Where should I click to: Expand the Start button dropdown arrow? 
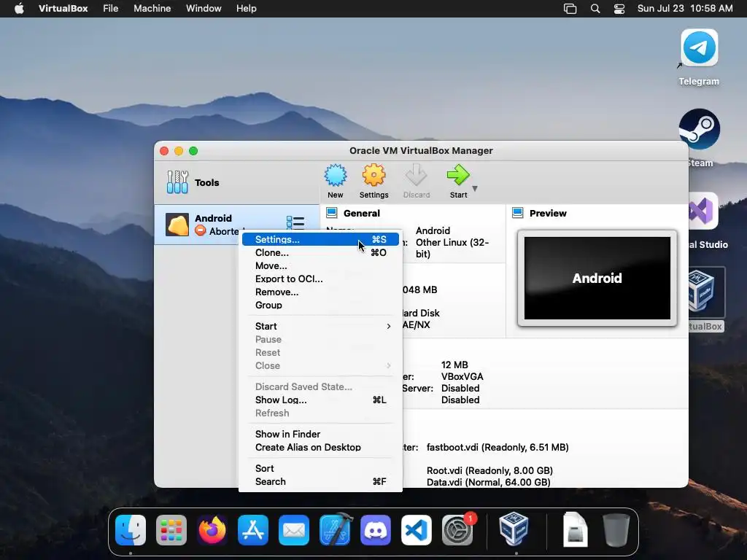(474, 189)
